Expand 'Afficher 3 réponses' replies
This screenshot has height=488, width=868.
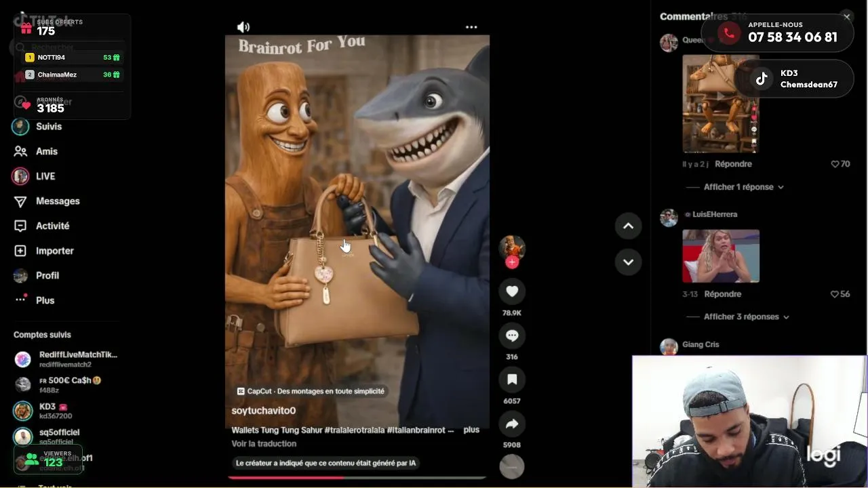coord(747,317)
